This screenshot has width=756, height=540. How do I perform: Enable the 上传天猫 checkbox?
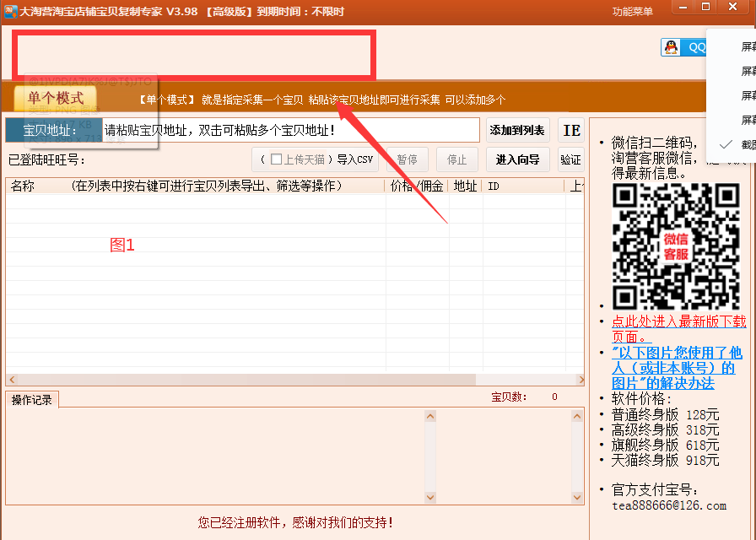point(276,159)
